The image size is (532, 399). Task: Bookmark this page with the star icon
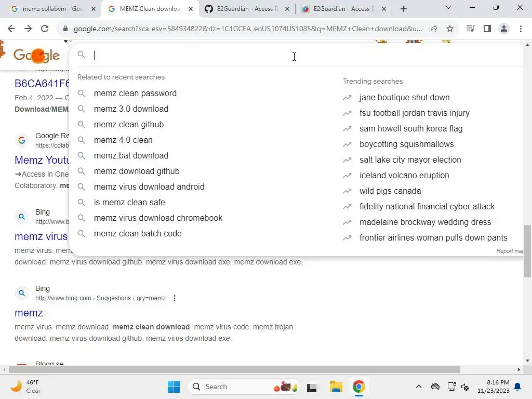pyautogui.click(x=450, y=29)
